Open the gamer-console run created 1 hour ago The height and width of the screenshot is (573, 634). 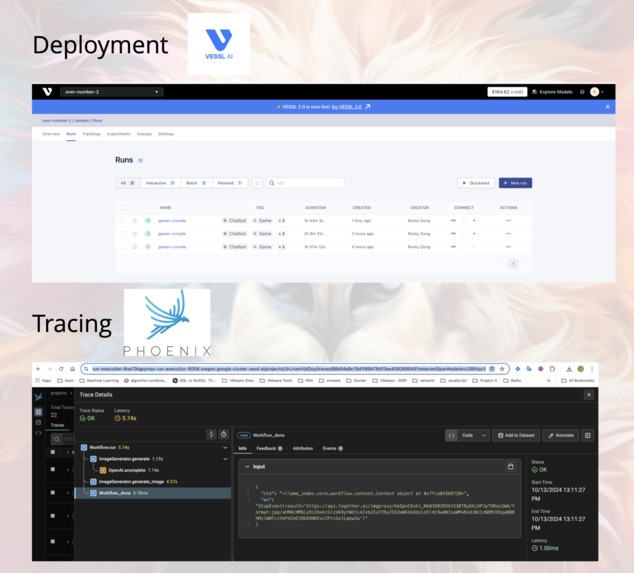(172, 221)
